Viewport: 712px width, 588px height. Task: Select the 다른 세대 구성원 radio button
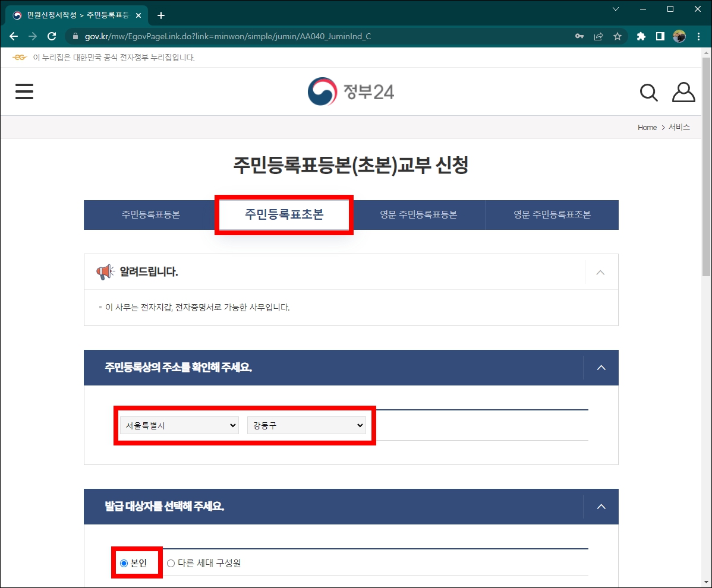coord(171,563)
